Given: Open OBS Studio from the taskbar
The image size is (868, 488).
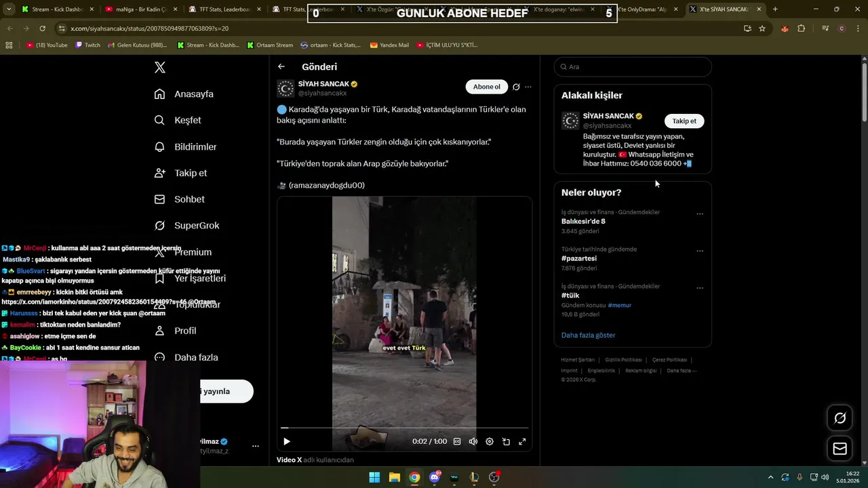Looking at the screenshot, I should pyautogui.click(x=494, y=477).
